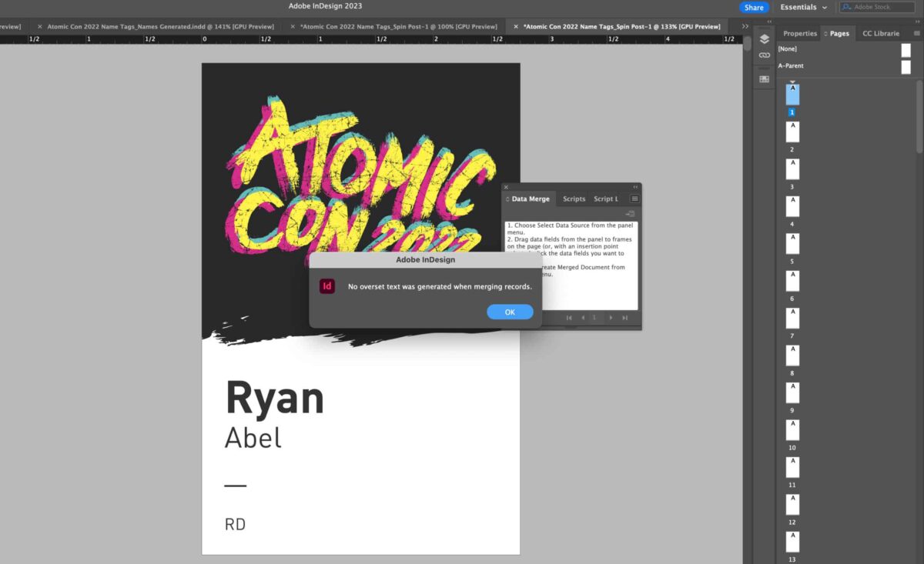Apply the [None] parent page swatch
Screen dimensions: 924x564
pyautogui.click(x=906, y=48)
